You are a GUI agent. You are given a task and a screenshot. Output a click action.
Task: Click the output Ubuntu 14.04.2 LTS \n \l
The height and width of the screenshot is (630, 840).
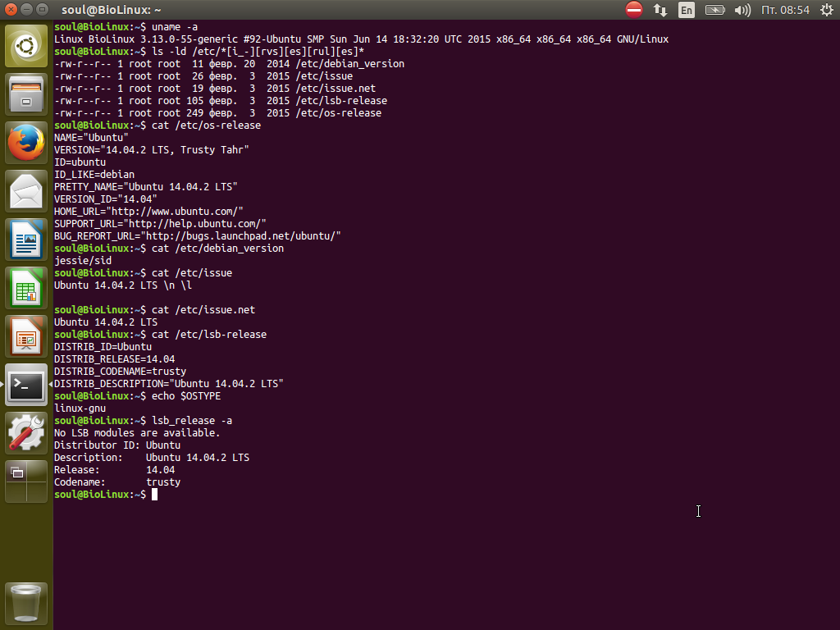click(123, 285)
